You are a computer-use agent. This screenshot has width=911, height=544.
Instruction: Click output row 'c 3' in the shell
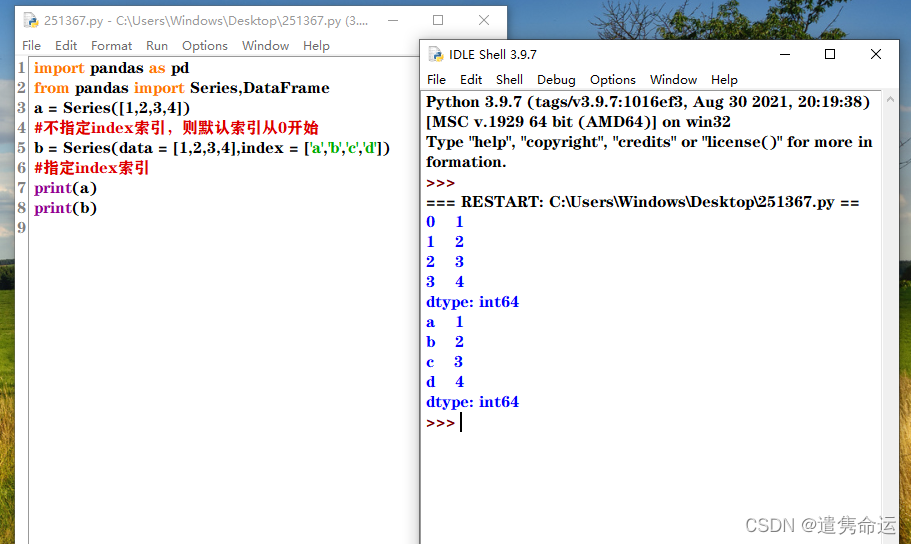[x=444, y=362]
